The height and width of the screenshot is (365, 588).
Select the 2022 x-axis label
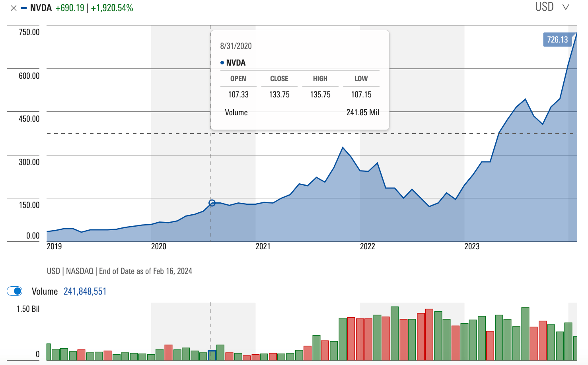[368, 246]
